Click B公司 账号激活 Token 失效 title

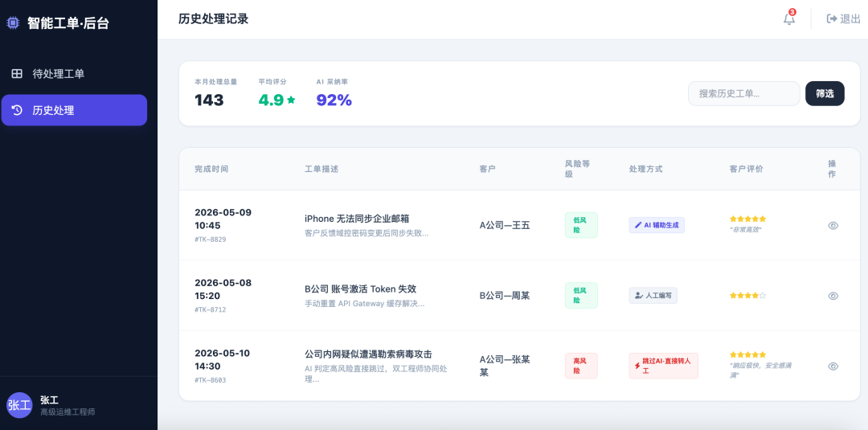(x=360, y=289)
